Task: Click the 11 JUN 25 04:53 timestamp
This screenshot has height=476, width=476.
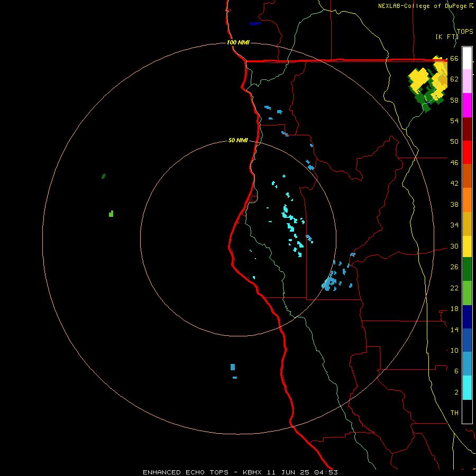Action: click(303, 472)
